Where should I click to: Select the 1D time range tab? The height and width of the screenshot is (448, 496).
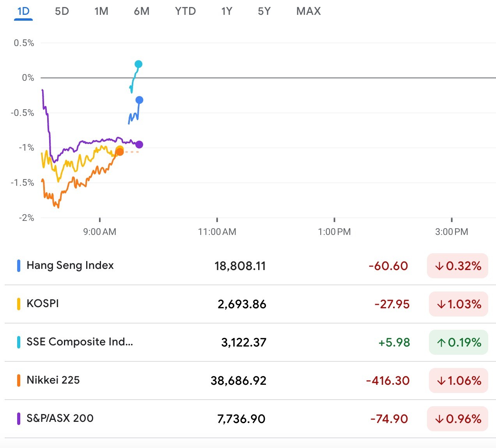point(23,11)
